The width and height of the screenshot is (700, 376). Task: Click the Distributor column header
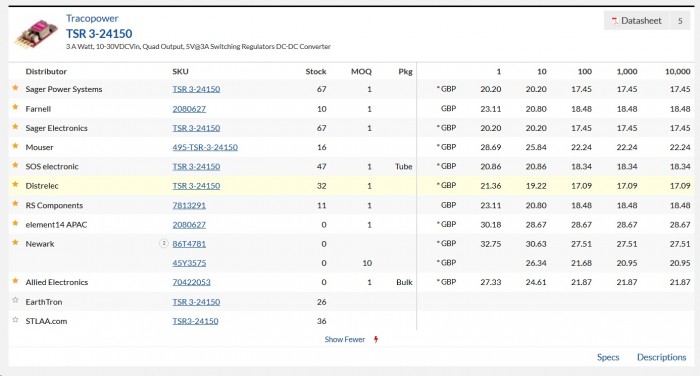[46, 71]
